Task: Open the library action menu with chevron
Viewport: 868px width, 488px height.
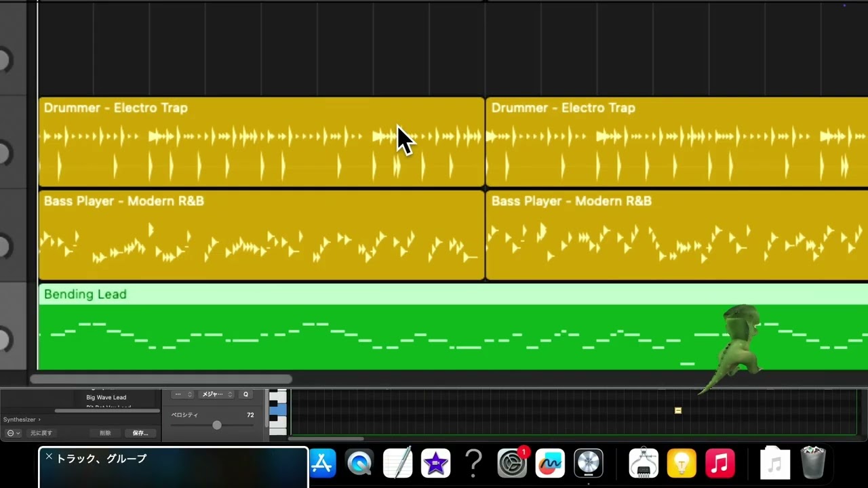Action: [x=13, y=433]
